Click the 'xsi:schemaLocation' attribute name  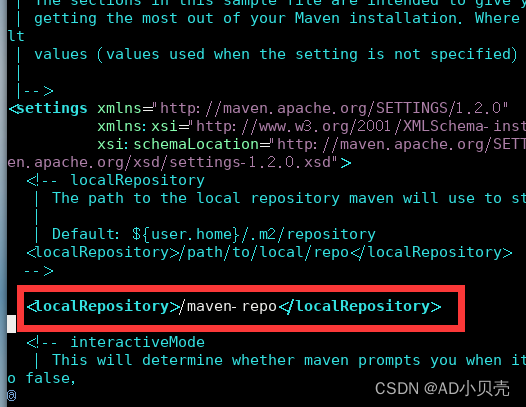tap(178, 144)
